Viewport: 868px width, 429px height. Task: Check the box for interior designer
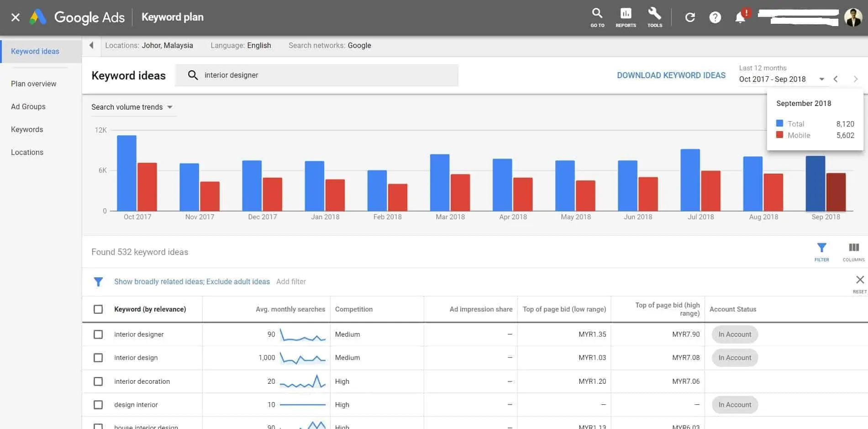pos(98,334)
